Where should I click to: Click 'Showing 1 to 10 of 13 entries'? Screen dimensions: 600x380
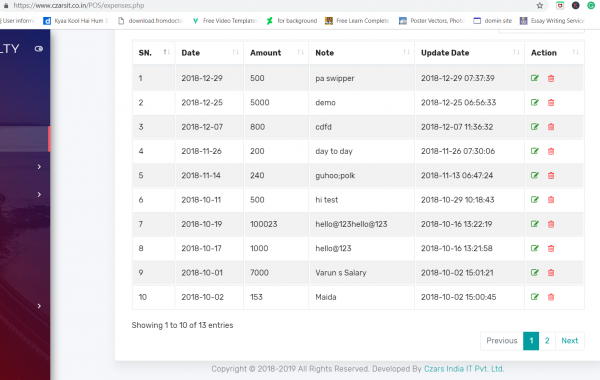(182, 325)
